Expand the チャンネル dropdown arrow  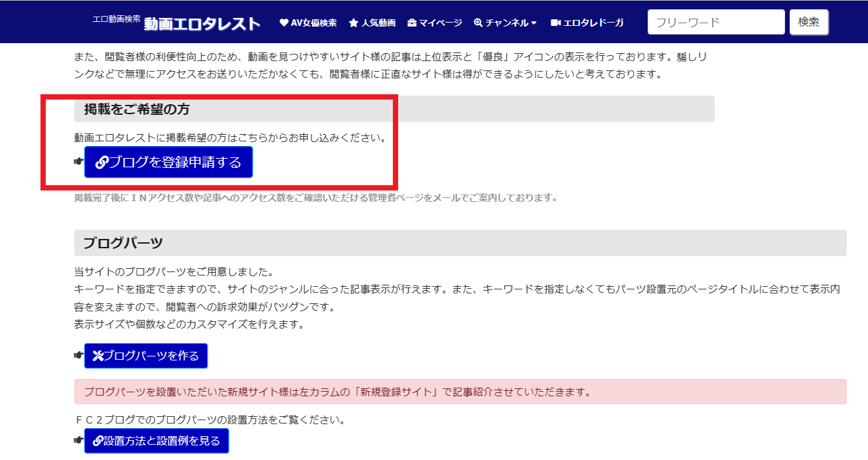(x=534, y=23)
